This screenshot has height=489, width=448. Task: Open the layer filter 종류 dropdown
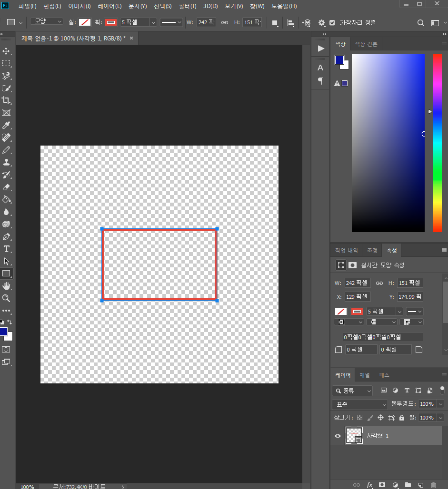pyautogui.click(x=352, y=391)
